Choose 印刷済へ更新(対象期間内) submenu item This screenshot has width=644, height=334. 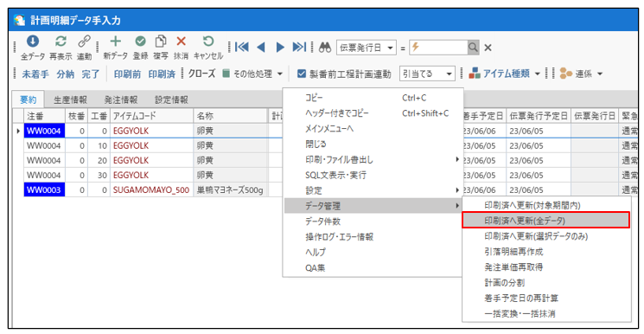click(x=546, y=205)
